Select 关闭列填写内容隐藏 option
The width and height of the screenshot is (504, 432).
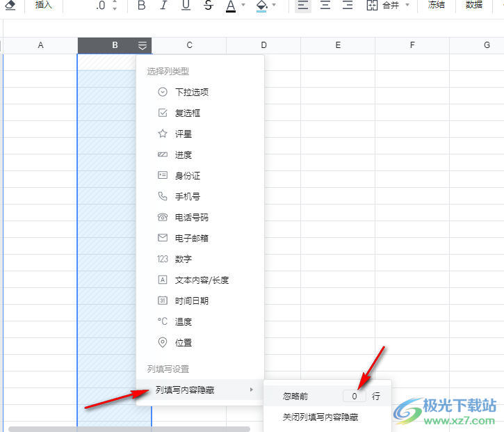327,417
